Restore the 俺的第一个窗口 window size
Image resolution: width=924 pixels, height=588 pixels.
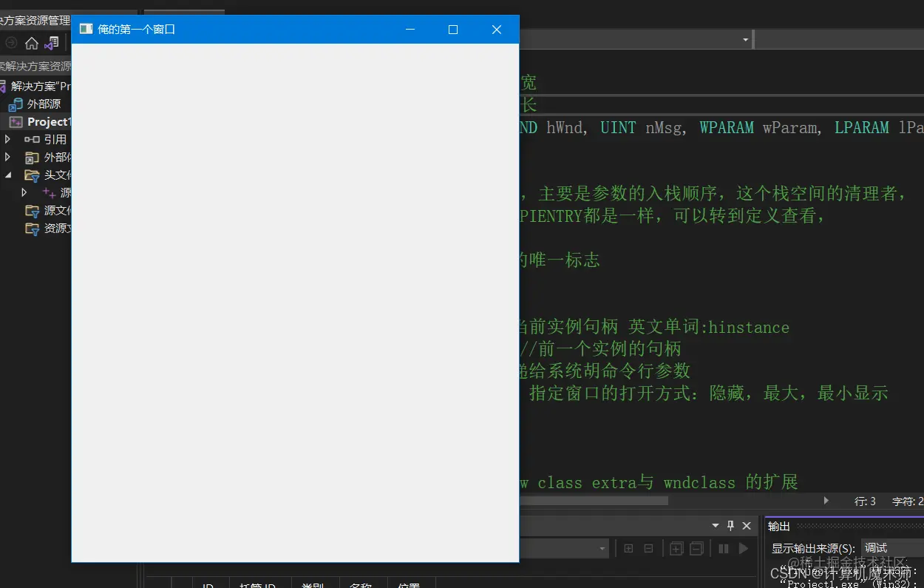[x=452, y=30]
